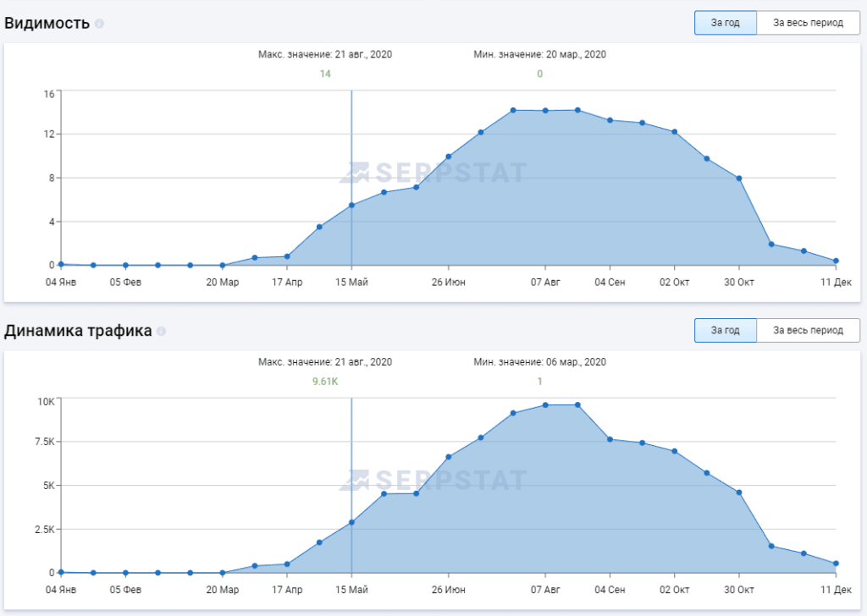The image size is (867, 616).
Task: Click the 5K label on traffic y-axis
Action: pos(48,486)
